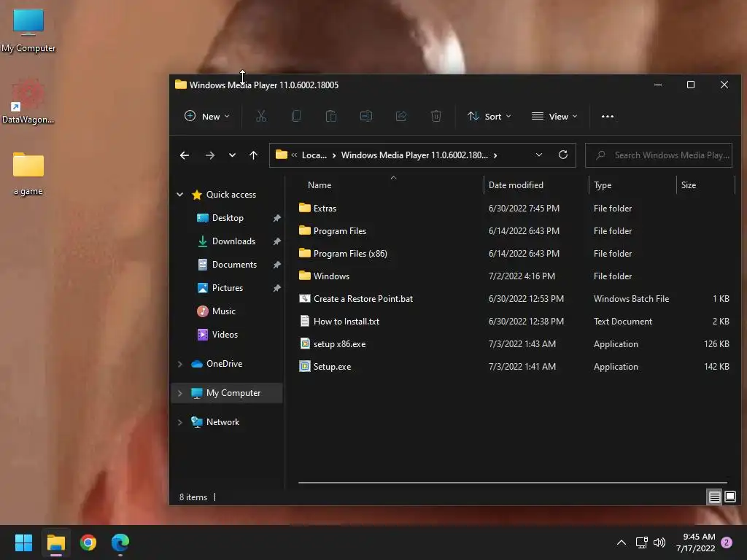The width and height of the screenshot is (747, 560).
Task: Select Pictures in Quick access
Action: point(228,287)
